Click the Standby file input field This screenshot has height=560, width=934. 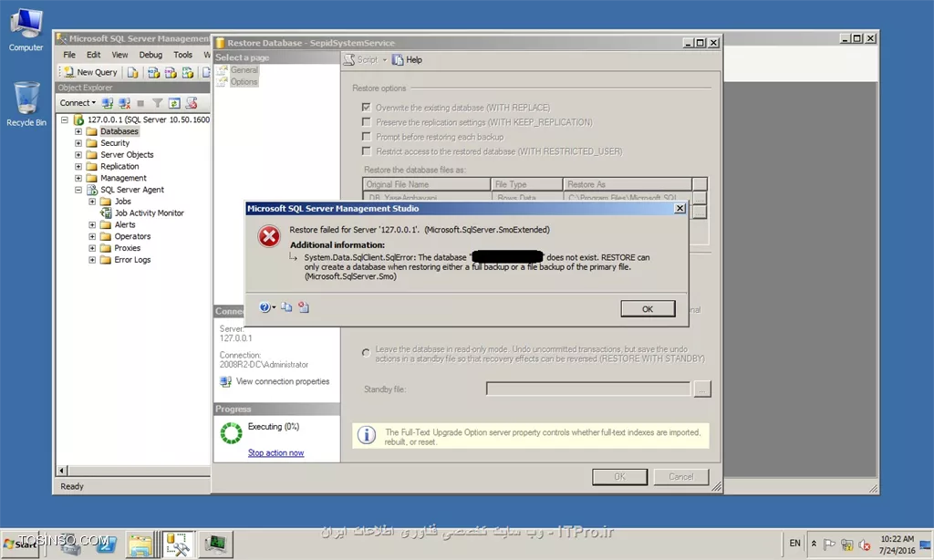pyautogui.click(x=588, y=389)
